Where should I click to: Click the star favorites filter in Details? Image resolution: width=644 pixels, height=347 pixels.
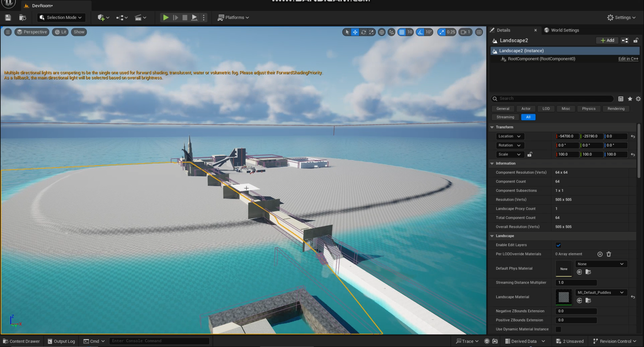pyautogui.click(x=630, y=99)
